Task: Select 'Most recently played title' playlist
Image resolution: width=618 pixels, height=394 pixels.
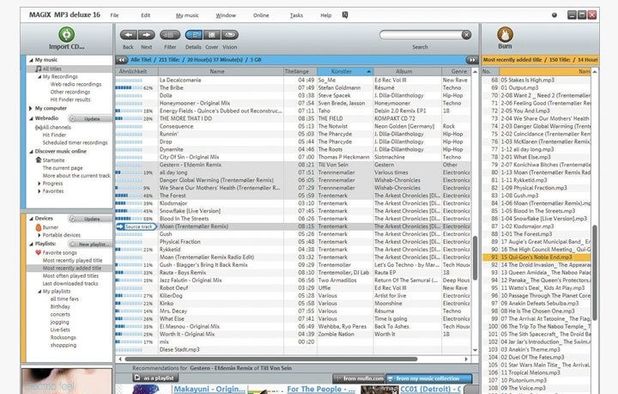Action: (x=72, y=260)
